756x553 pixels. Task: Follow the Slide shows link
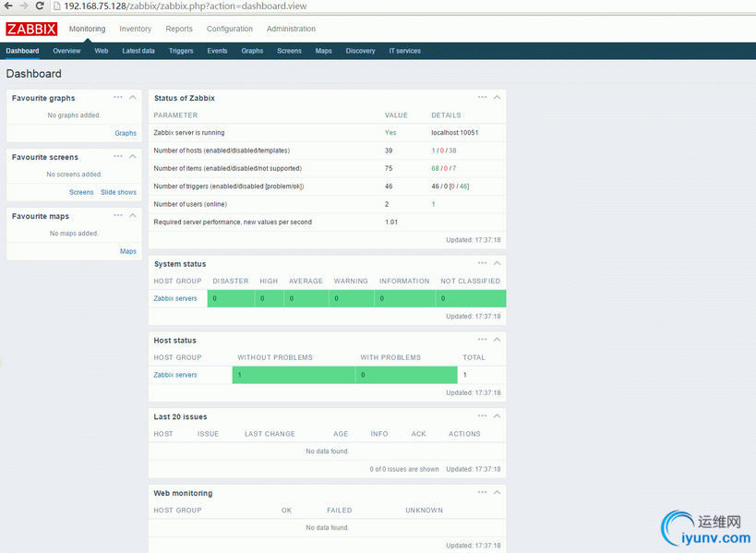coord(118,192)
